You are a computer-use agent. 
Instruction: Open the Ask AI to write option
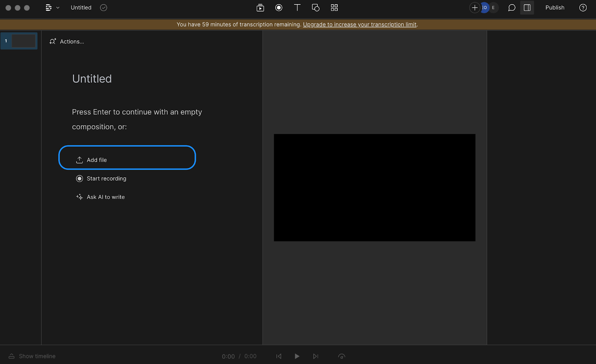click(x=100, y=197)
